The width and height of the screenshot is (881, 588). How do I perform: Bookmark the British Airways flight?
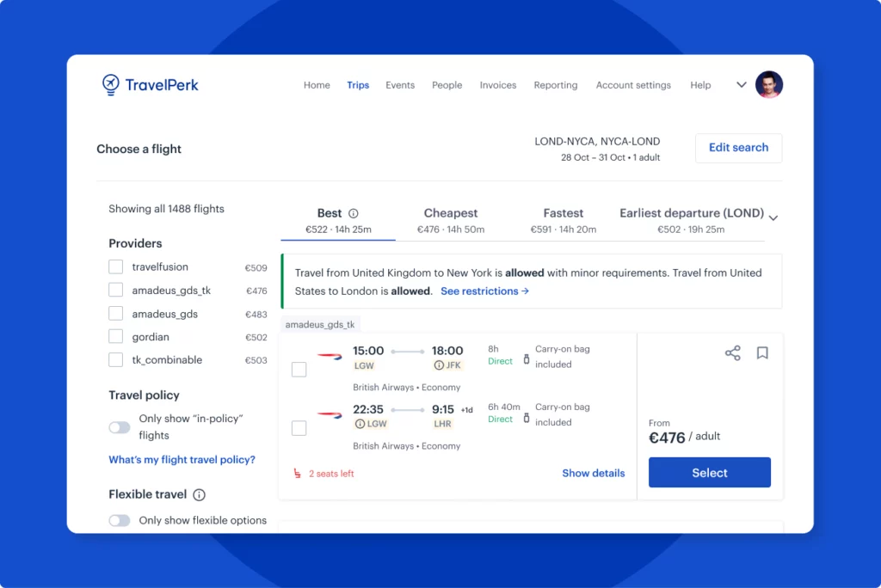762,352
